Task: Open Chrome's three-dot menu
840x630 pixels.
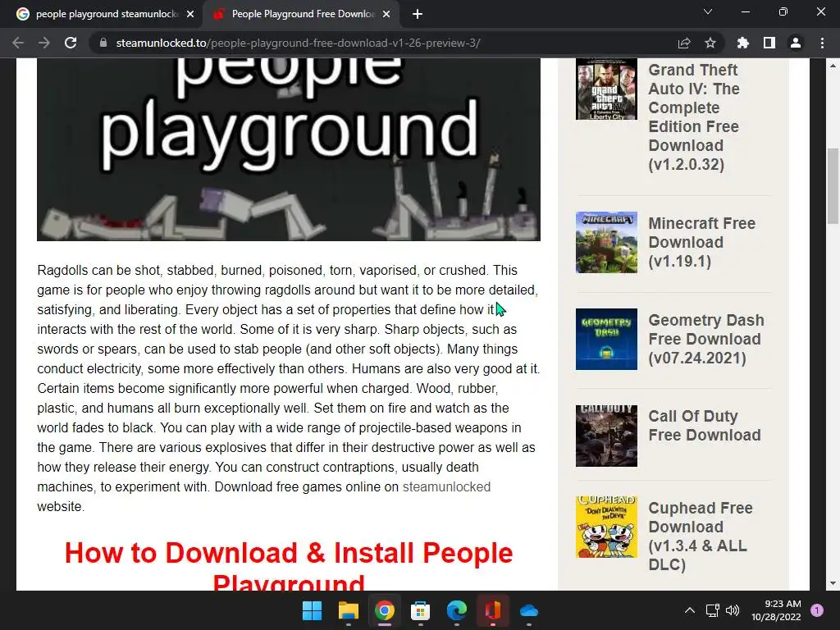Action: (x=822, y=43)
